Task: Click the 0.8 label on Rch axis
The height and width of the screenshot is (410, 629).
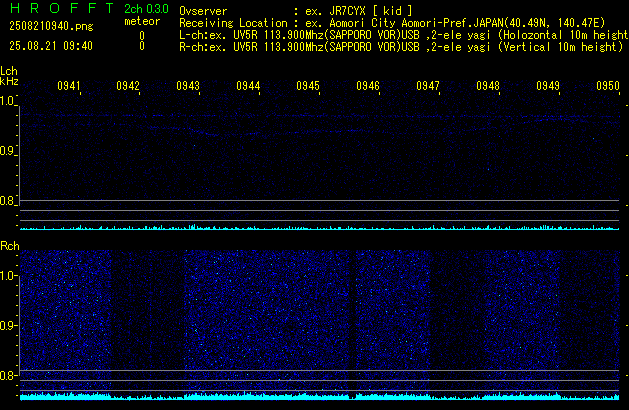Action: 7,375
